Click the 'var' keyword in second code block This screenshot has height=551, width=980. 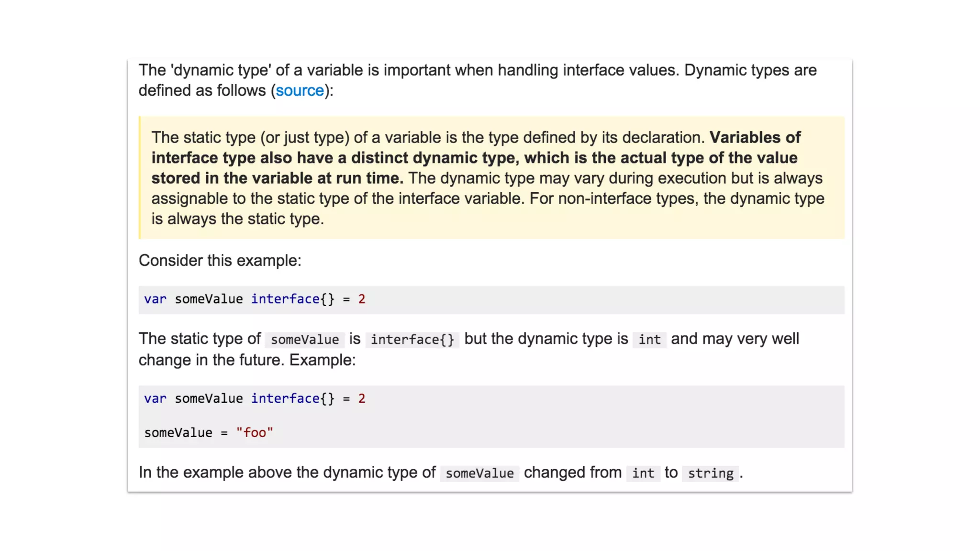point(155,398)
